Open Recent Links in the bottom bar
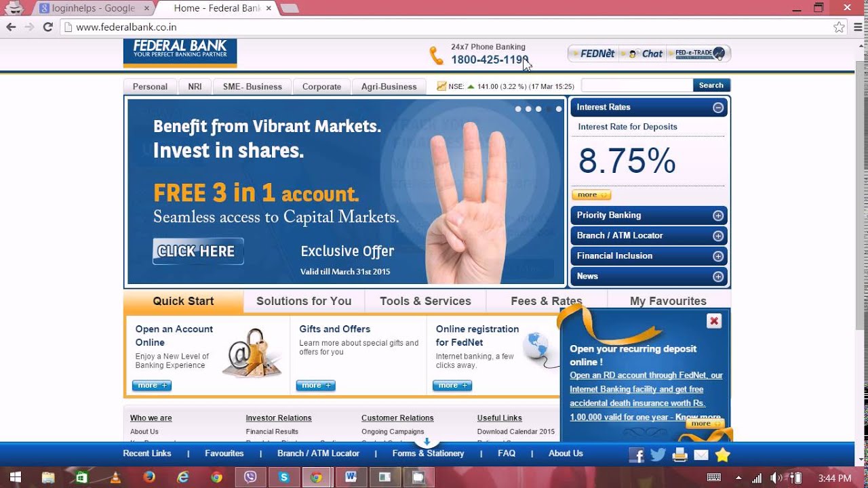 click(147, 453)
